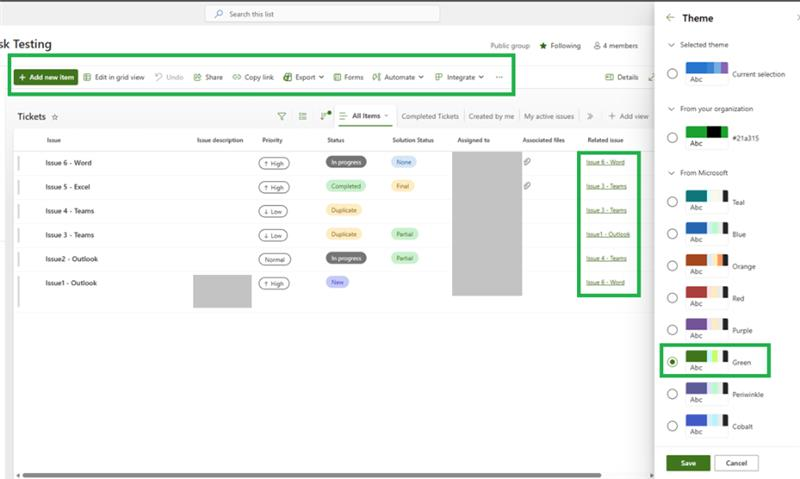The width and height of the screenshot is (800, 479).
Task: Select the Orange theme radio button
Action: pos(672,266)
